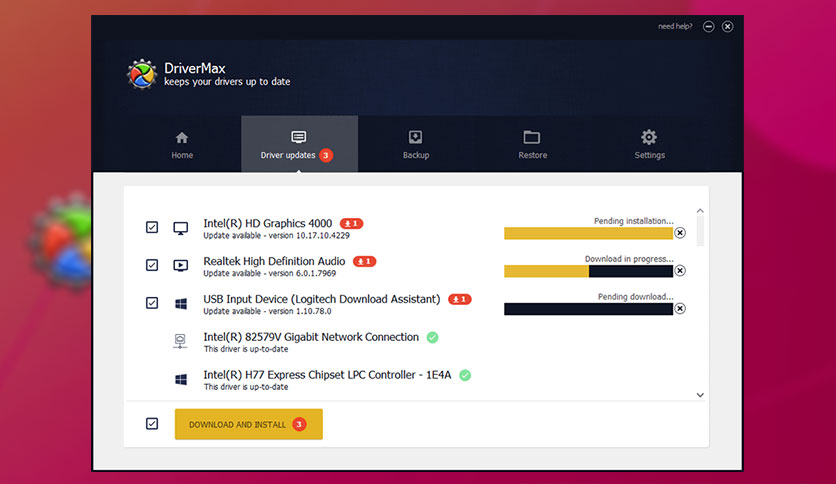This screenshot has height=484, width=836.
Task: Cancel the Intel HD Graphics pending installation
Action: coord(680,233)
